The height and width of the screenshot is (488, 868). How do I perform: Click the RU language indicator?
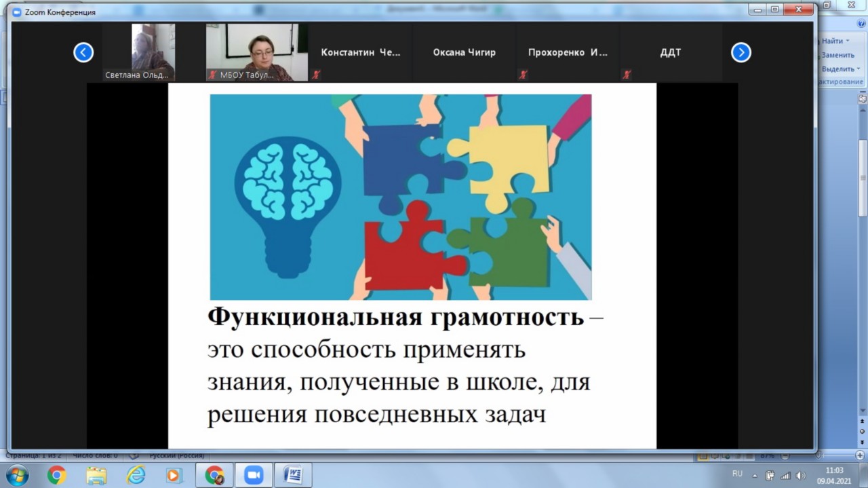point(737,474)
